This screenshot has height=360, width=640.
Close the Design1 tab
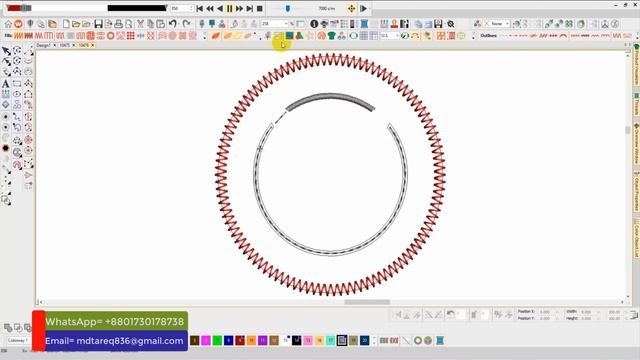click(54, 45)
